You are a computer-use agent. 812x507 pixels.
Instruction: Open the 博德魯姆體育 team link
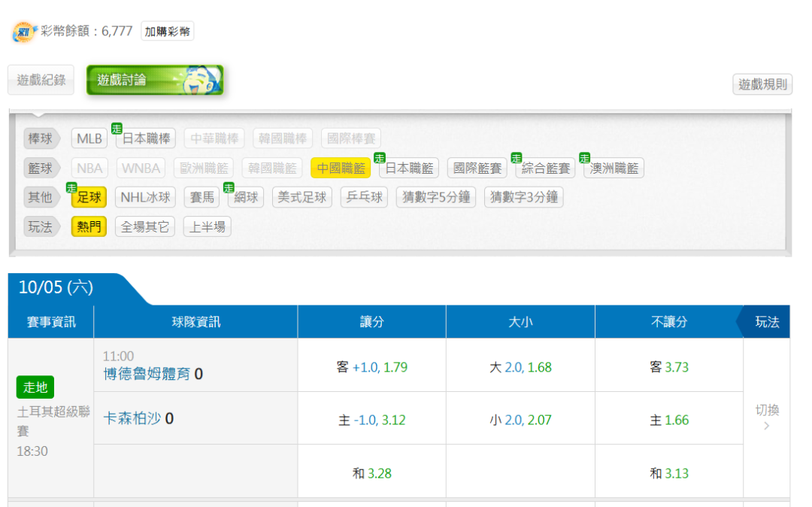coord(147,374)
